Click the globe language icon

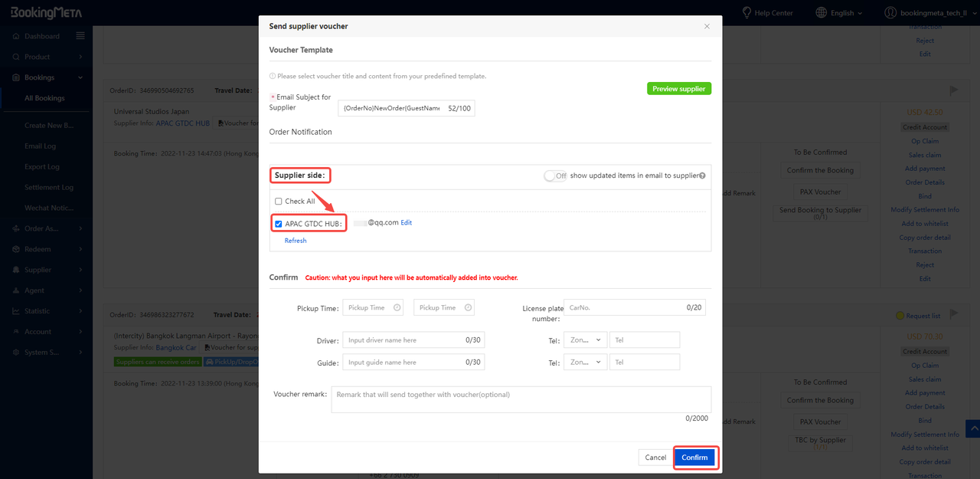822,13
